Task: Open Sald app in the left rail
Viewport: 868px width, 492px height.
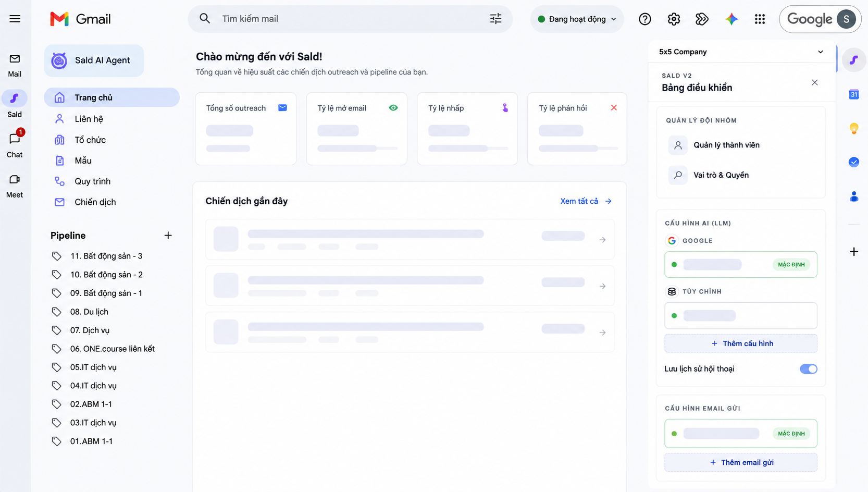Action: point(15,105)
